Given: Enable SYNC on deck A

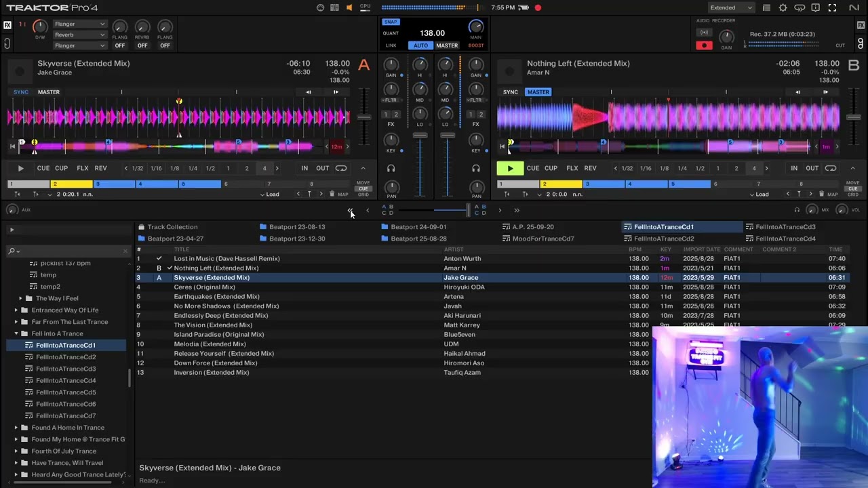Looking at the screenshot, I should 21,92.
